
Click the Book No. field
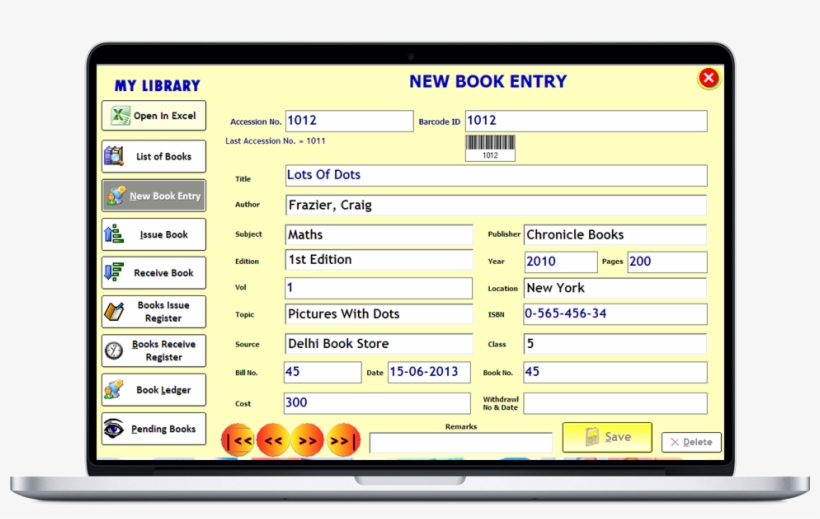pyautogui.click(x=616, y=372)
